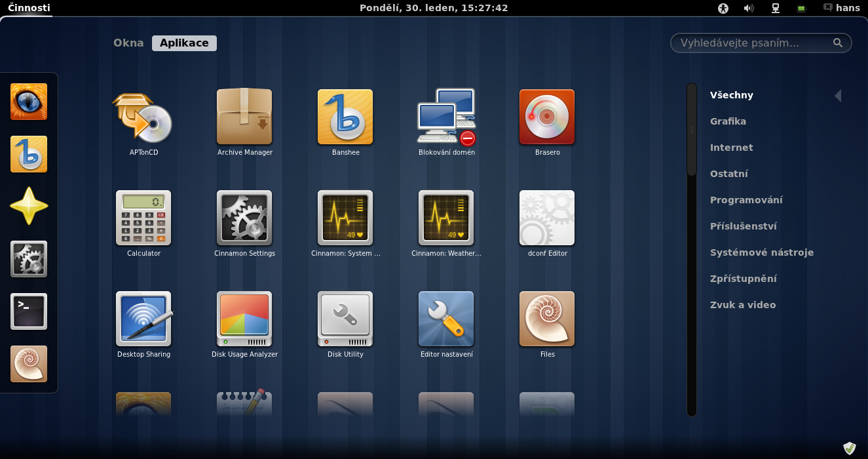
Task: Open Blokování domén application
Action: pos(446,123)
